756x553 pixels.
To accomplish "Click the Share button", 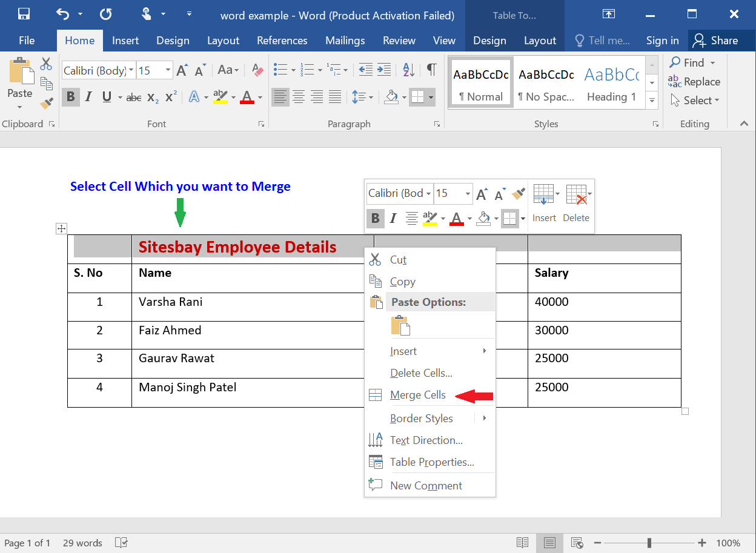I will click(x=716, y=41).
